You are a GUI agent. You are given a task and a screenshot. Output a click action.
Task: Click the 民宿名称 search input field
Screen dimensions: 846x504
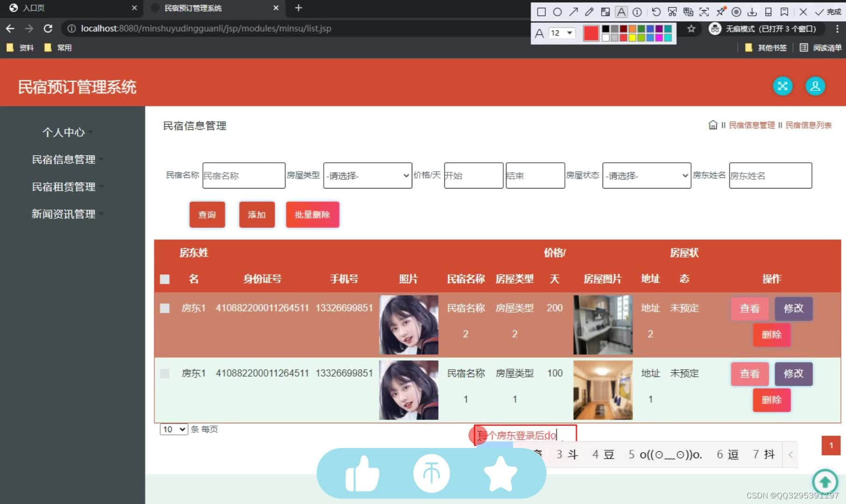(244, 175)
